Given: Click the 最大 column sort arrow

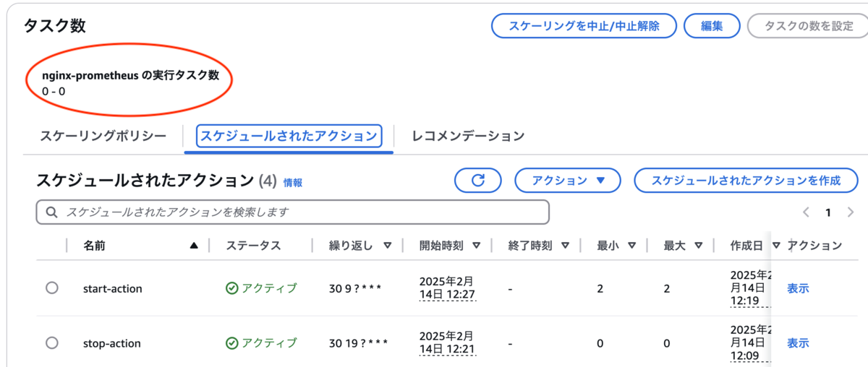Looking at the screenshot, I should point(698,246).
